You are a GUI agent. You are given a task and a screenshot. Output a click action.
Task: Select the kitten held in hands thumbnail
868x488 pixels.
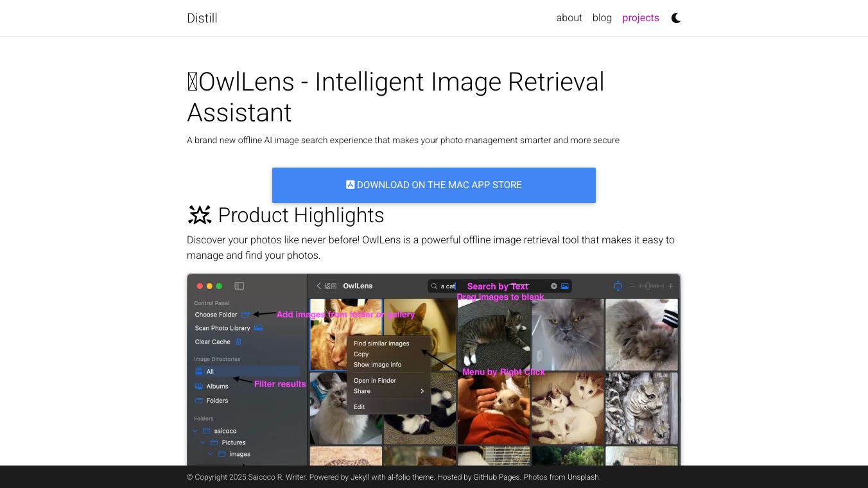pyautogui.click(x=494, y=408)
